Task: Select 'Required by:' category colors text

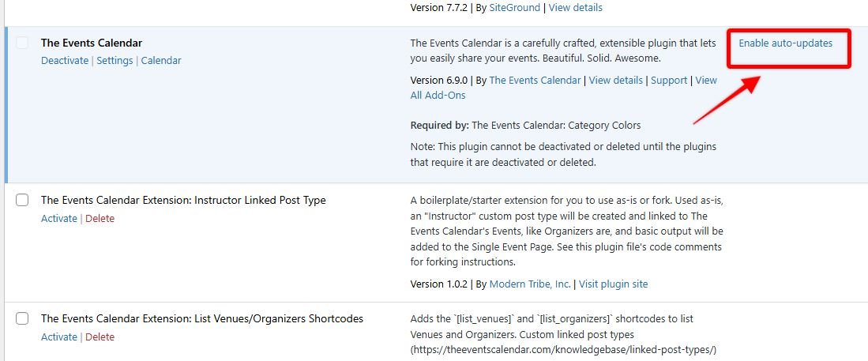Action: tap(525, 126)
